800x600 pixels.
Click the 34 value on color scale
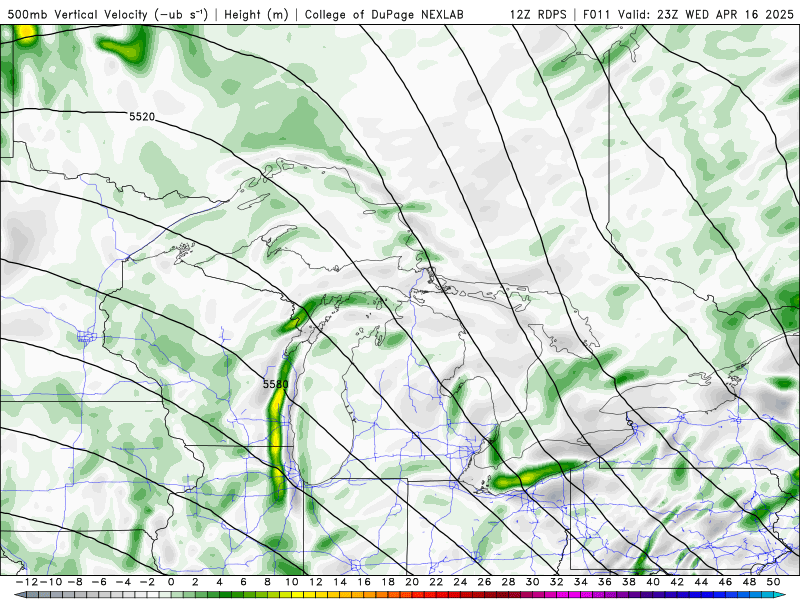[x=581, y=582]
